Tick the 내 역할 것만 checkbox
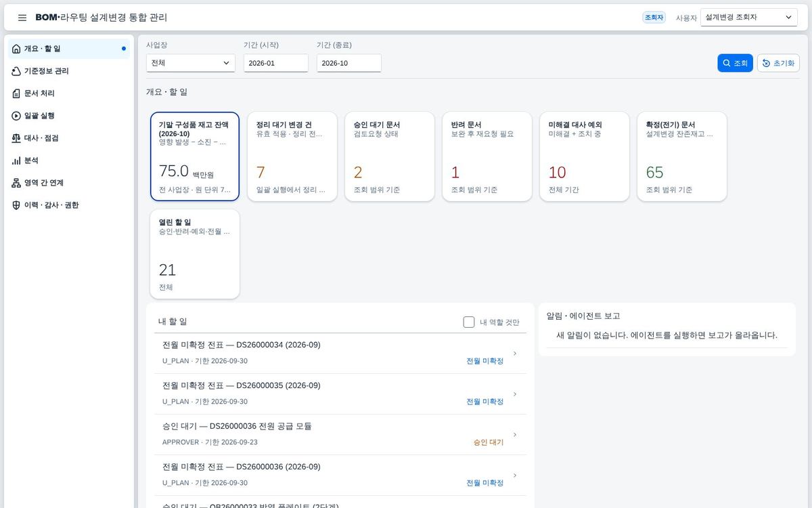Screen dimensions: 812x508 click(469, 322)
